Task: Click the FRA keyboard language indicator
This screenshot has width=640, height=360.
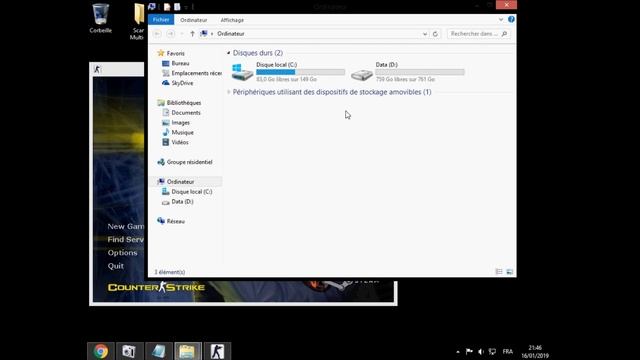Action: click(x=508, y=351)
